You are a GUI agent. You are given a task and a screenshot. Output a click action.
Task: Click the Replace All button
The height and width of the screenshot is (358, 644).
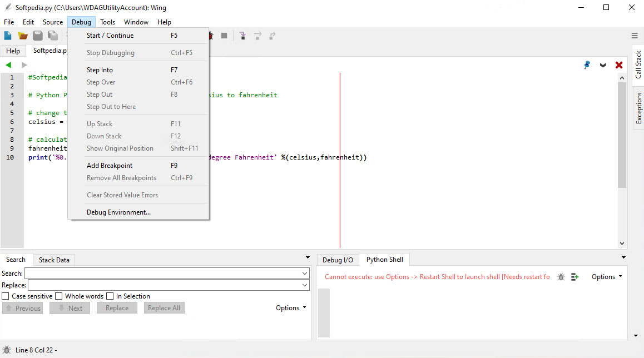coord(164,308)
